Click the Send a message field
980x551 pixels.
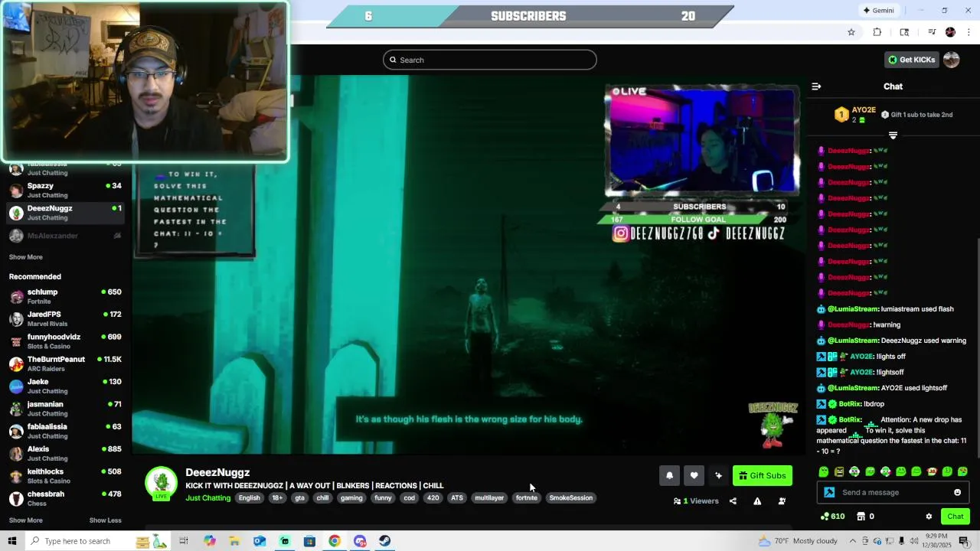[x=893, y=493]
